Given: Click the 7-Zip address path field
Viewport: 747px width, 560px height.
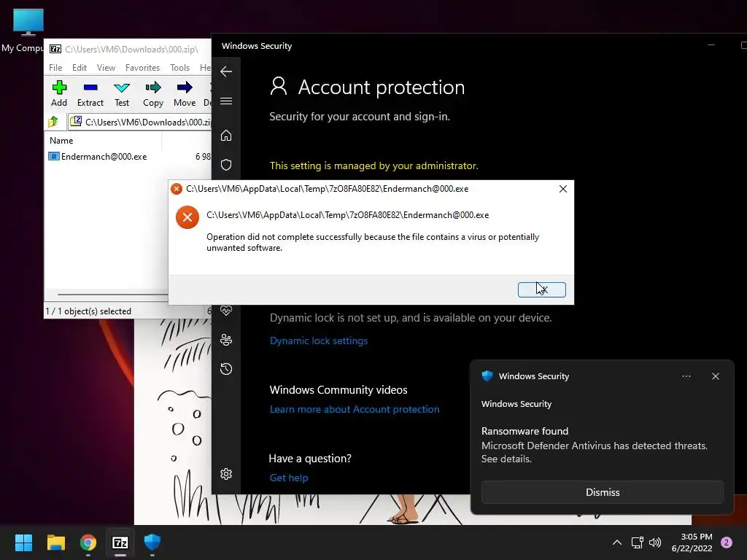Looking at the screenshot, I should click(x=140, y=122).
